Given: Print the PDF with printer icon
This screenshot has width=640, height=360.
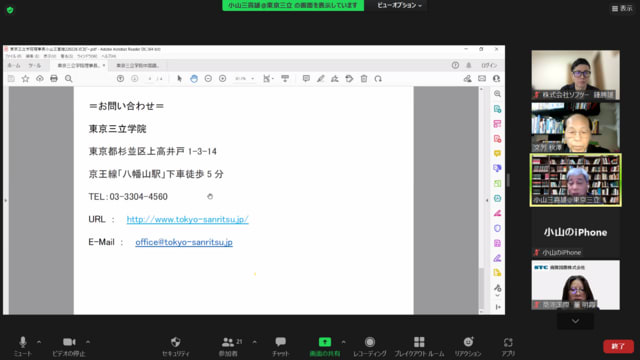Looking at the screenshot, I should point(54,79).
